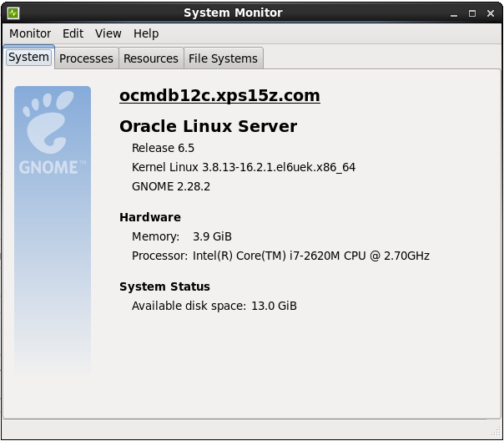Switch to the Resources tab
This screenshot has height=441, width=504.
pos(151,58)
